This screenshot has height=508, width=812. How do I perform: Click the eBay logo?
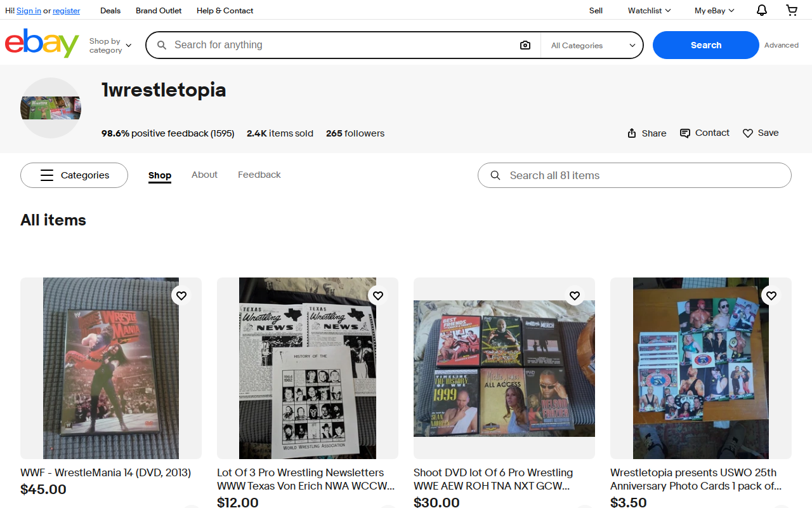[42, 43]
